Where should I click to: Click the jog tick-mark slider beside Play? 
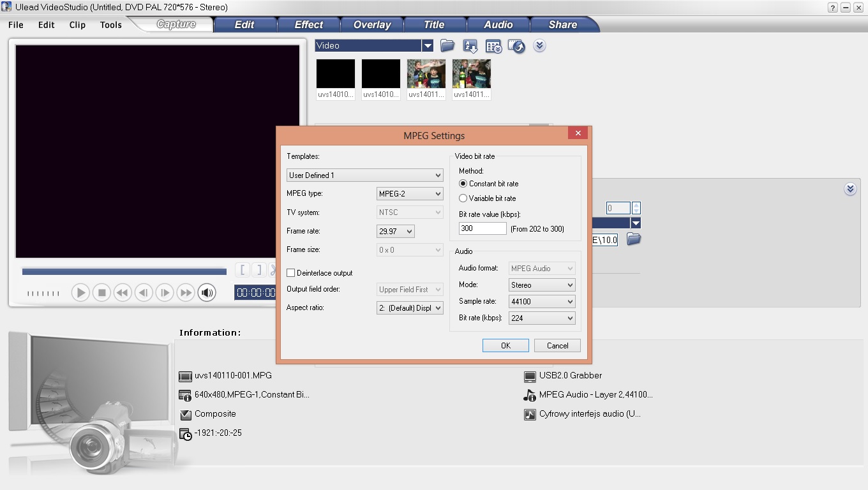(x=43, y=293)
